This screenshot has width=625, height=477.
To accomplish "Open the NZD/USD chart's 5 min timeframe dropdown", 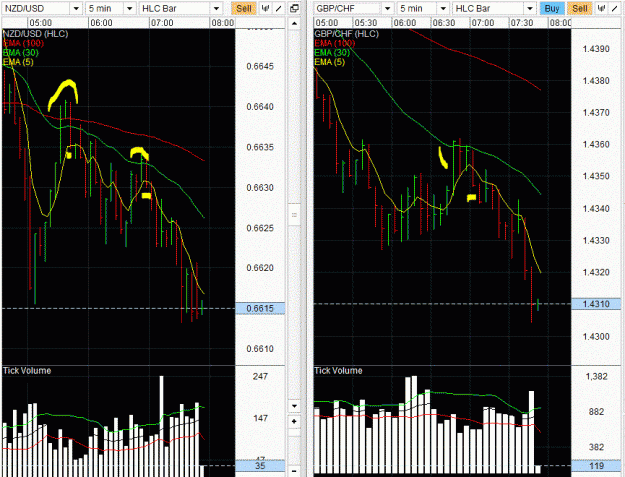I will (110, 8).
